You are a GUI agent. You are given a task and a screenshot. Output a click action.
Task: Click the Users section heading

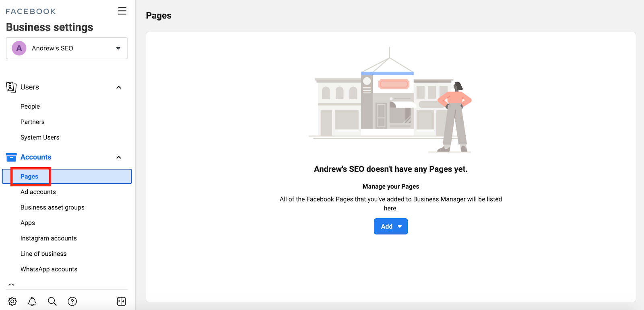[30, 87]
